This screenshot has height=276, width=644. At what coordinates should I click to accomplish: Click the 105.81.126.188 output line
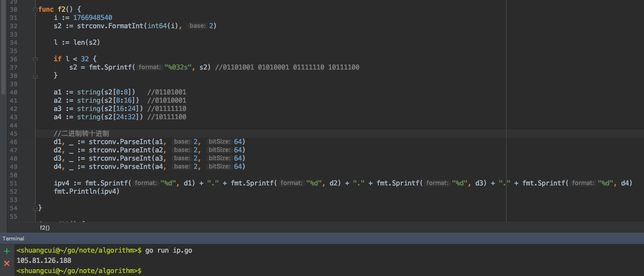pyautogui.click(x=44, y=260)
